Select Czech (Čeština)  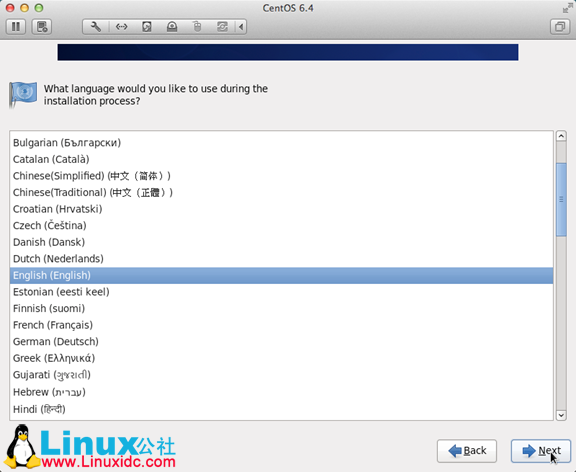pos(281,226)
